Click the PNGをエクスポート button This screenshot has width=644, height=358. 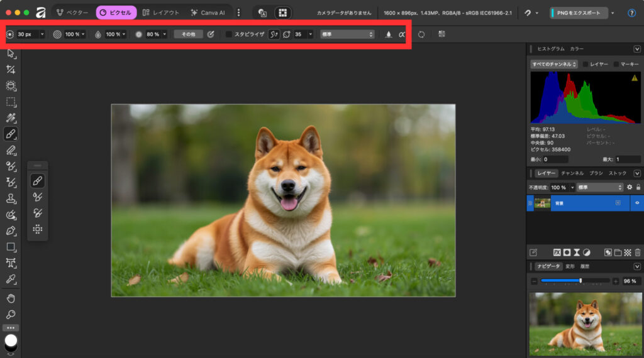coord(579,13)
